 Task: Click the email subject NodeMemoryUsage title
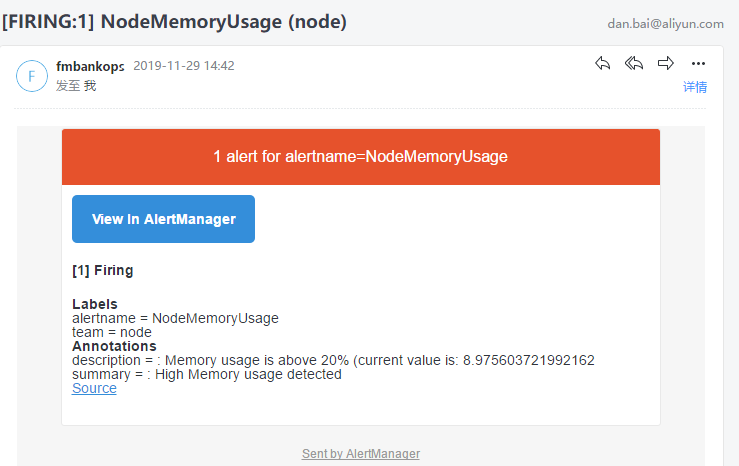tap(174, 22)
